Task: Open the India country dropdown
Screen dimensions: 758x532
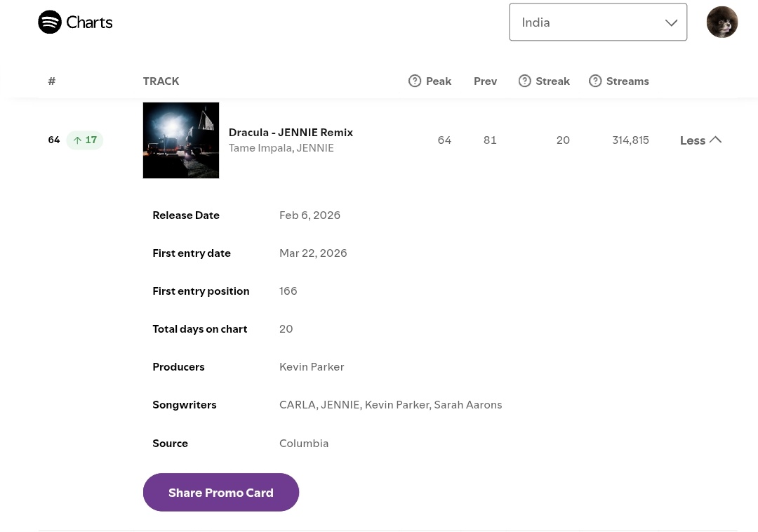Action: (x=597, y=22)
